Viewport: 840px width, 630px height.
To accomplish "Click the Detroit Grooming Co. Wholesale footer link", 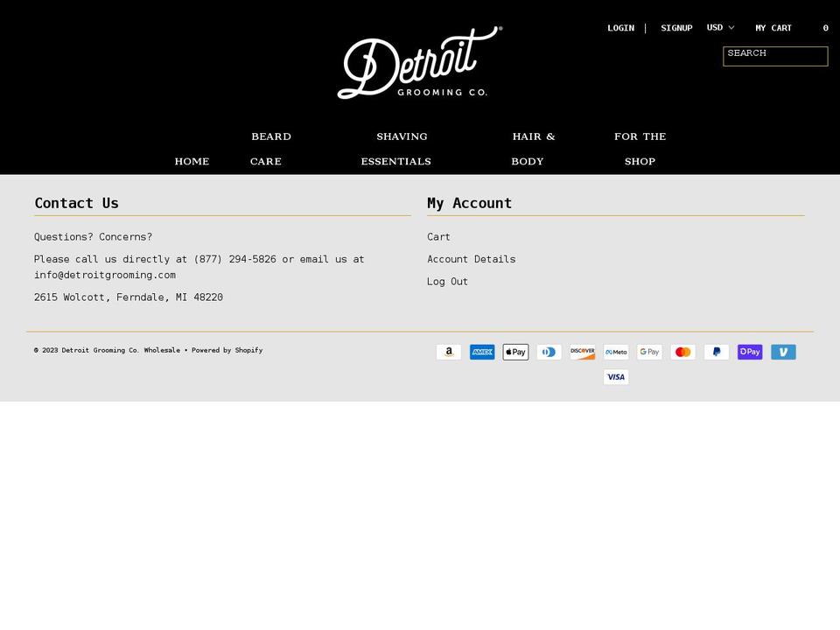I will pyautogui.click(x=121, y=350).
